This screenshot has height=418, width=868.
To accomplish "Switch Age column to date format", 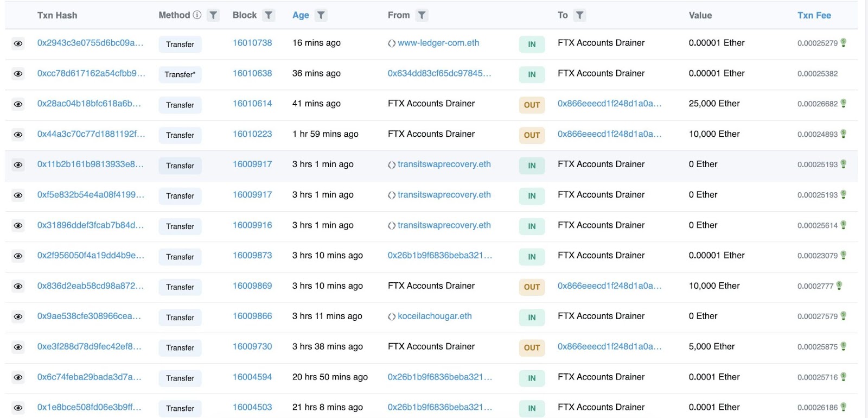I will (301, 15).
